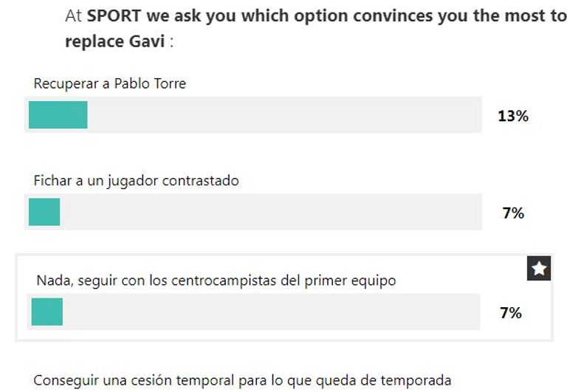Choose "Fichar a un jugador contrastado" option
Viewport: 567px width, 392px height.
pos(137,180)
